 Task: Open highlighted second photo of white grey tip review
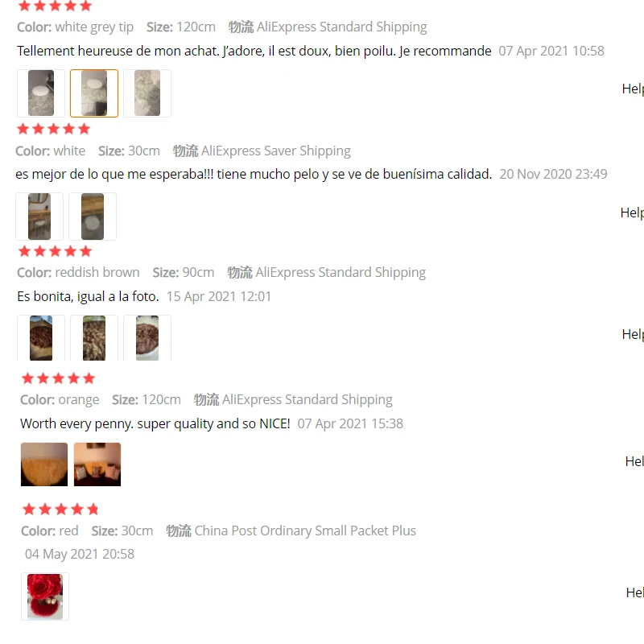point(94,93)
